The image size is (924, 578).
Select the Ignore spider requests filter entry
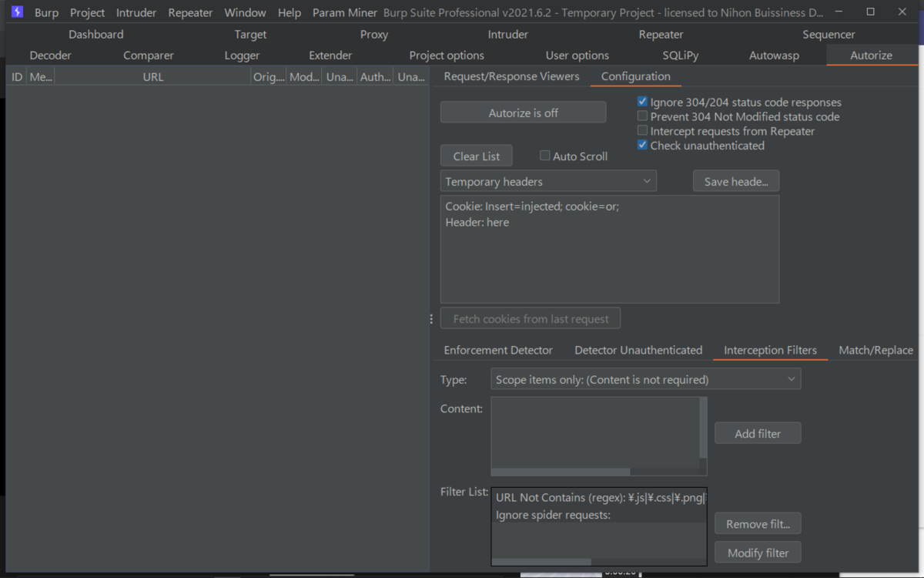(x=599, y=515)
